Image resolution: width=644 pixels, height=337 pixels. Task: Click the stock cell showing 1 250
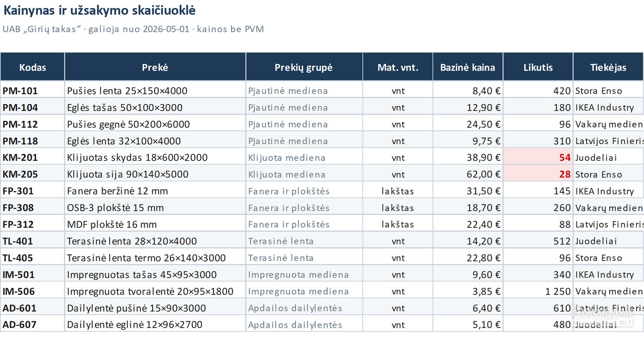538,291
